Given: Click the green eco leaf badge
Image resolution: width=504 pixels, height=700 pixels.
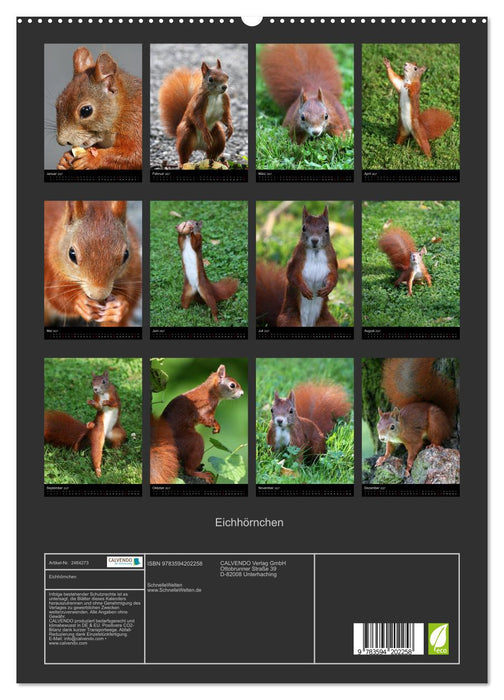Looking at the screenshot, I should click(438, 639).
